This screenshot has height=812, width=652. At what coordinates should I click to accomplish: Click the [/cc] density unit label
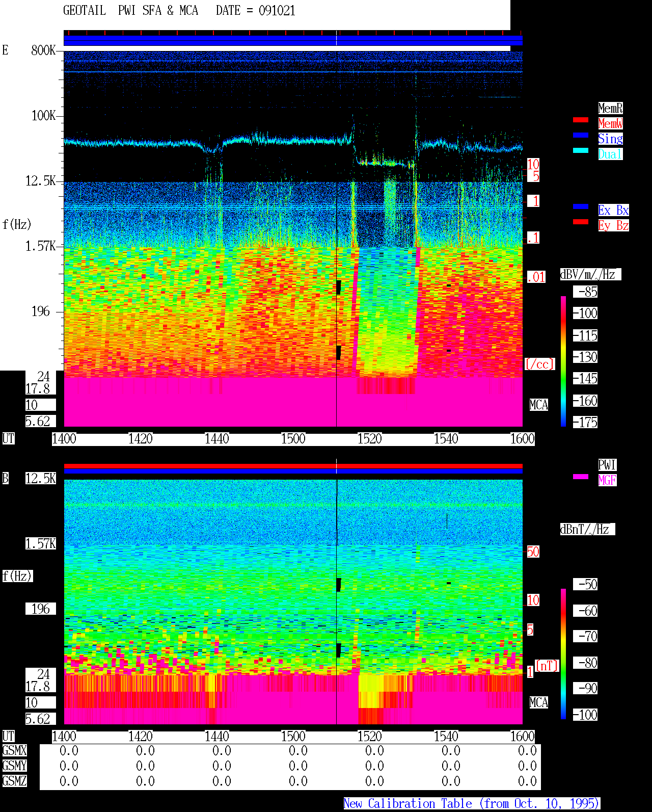(539, 364)
